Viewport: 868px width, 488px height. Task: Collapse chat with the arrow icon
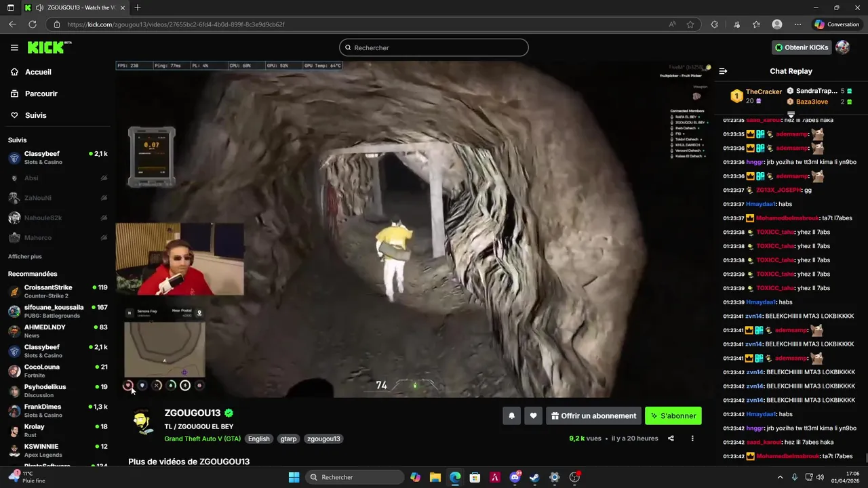click(723, 71)
